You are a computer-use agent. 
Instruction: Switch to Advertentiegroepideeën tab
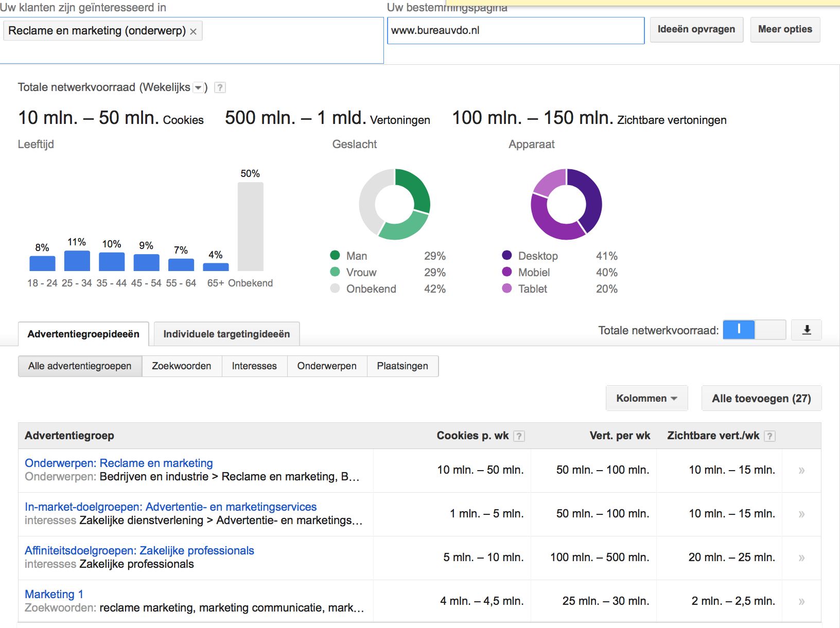83,334
